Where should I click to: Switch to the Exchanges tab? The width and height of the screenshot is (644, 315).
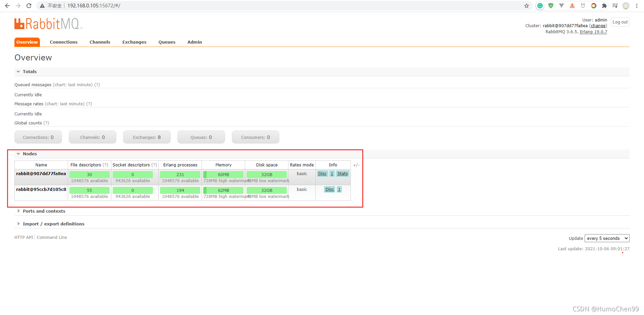click(135, 42)
